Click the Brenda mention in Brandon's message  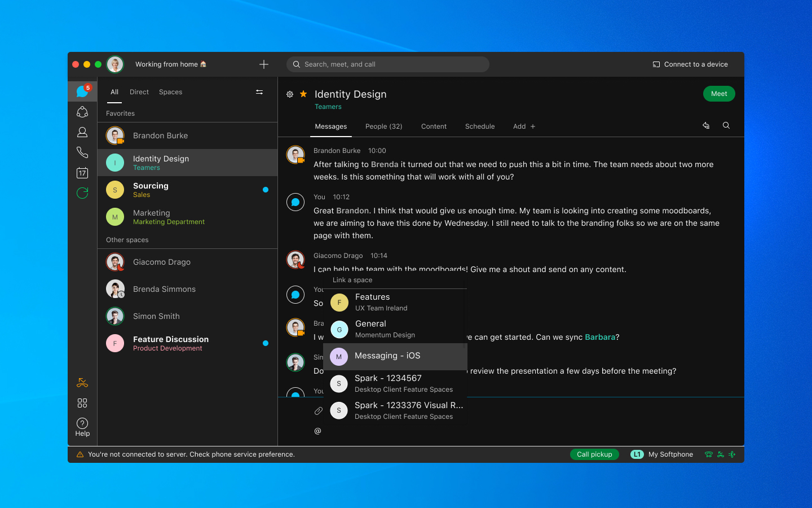pos(385,164)
